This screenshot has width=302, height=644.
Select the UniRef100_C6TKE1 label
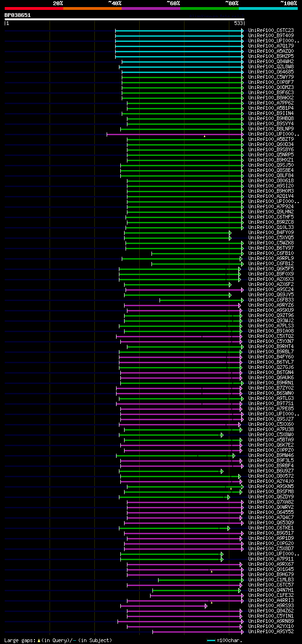click(271, 528)
